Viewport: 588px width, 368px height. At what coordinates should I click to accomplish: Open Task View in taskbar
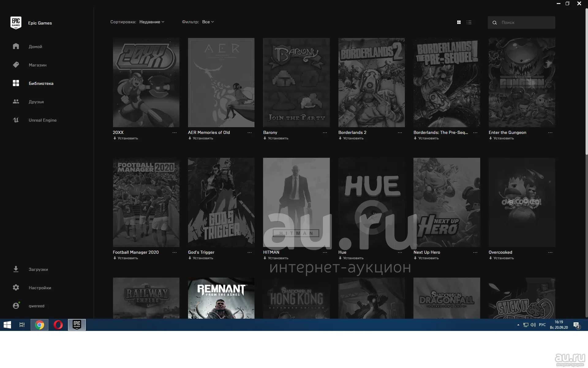point(22,325)
